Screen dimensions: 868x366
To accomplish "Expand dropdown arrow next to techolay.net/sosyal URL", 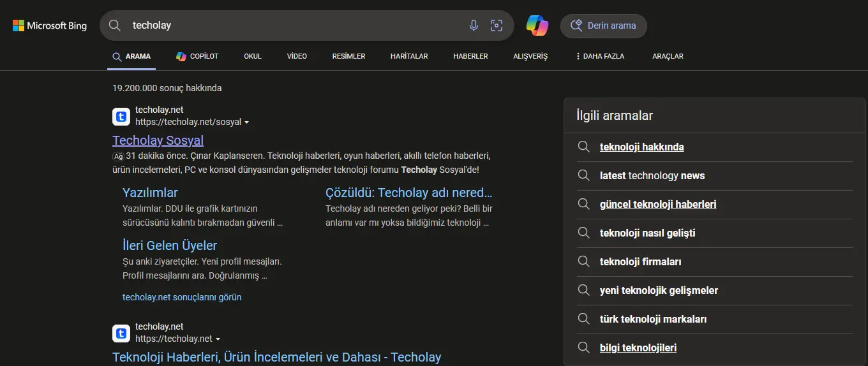I will click(247, 122).
